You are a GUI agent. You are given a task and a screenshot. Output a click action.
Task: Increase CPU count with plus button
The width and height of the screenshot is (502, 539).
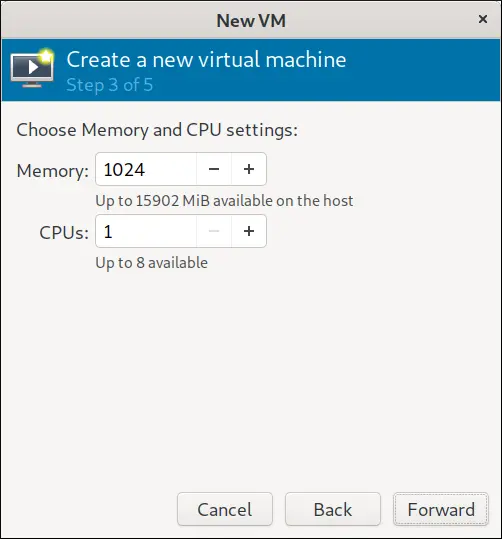click(249, 231)
